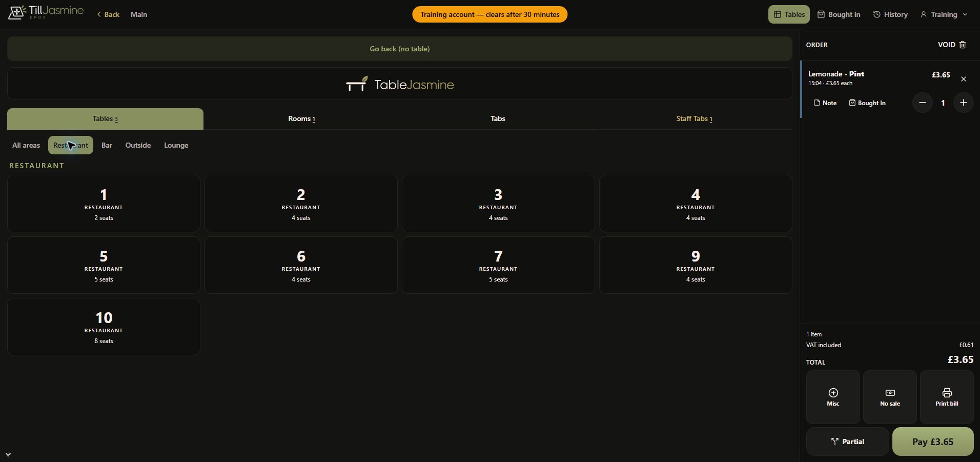Print the bill
This screenshot has width=980, height=462.
(x=947, y=397)
